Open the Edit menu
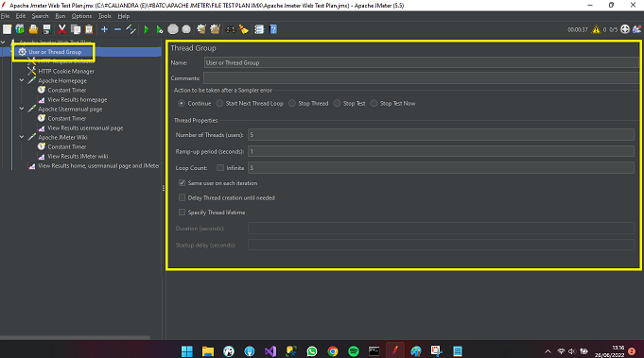 point(21,16)
